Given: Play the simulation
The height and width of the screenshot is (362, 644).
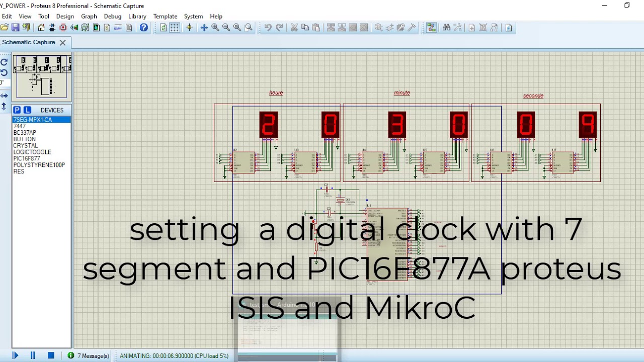Looking at the screenshot, I should [x=15, y=355].
